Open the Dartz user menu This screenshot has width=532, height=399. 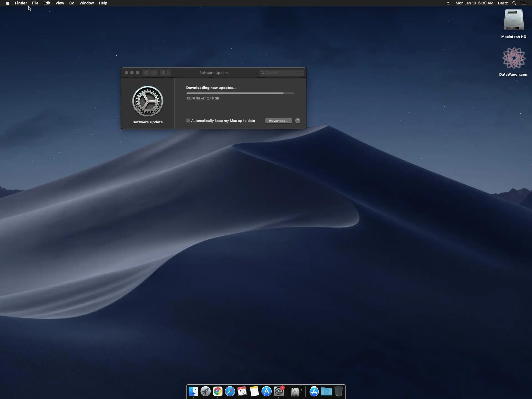pyautogui.click(x=503, y=3)
